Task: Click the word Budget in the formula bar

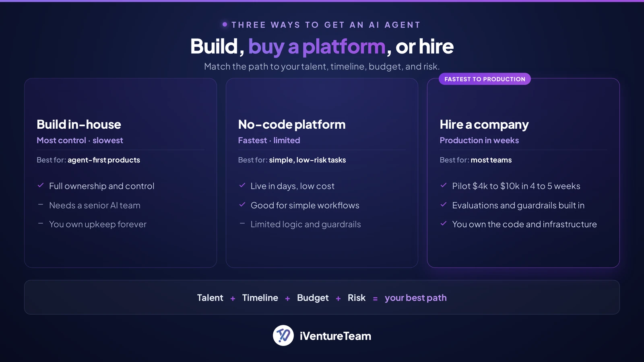Action: 313,298
